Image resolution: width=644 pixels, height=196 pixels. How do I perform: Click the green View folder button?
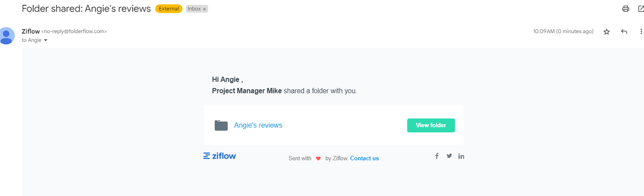(x=431, y=125)
